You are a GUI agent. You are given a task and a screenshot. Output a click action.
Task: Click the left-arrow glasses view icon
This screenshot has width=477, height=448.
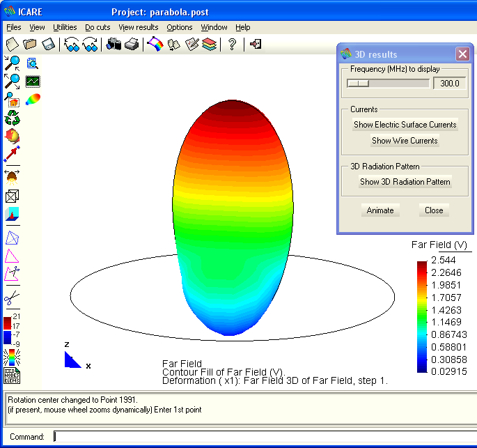pyautogui.click(x=72, y=45)
